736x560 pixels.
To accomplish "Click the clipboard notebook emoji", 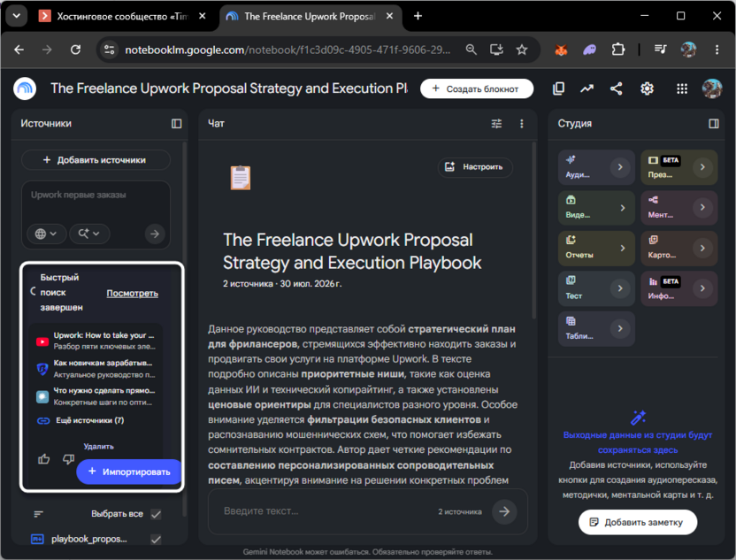I will click(241, 178).
